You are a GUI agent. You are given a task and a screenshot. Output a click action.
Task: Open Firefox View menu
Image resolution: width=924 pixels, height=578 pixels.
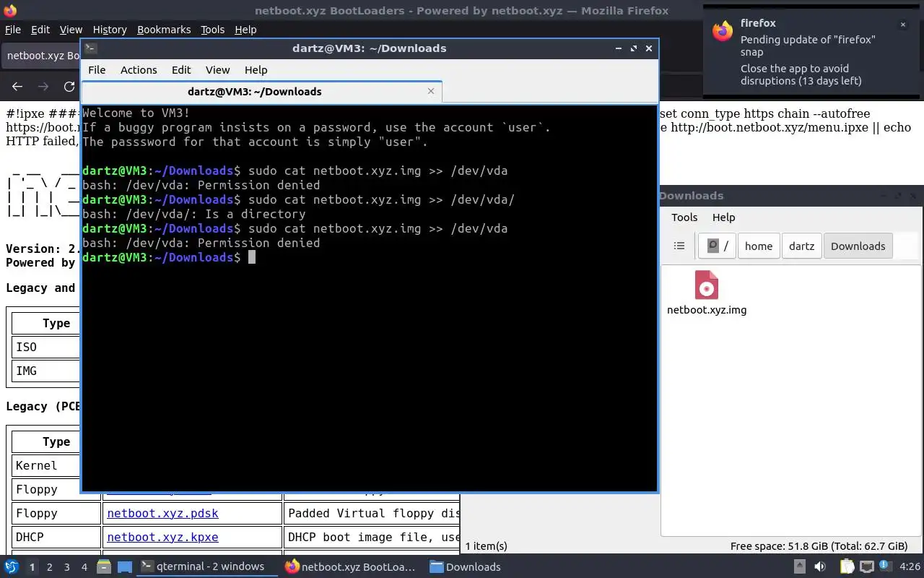tap(71, 30)
